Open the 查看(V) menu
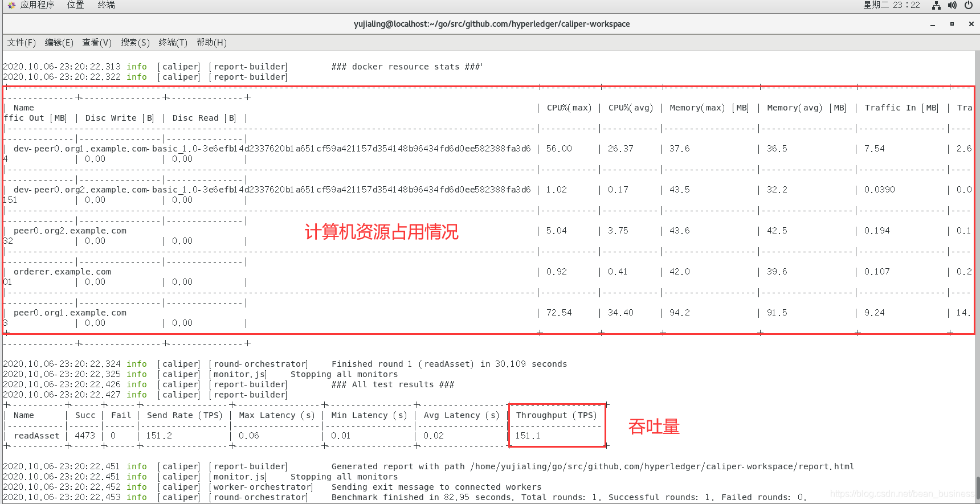The height and width of the screenshot is (504, 980). (97, 43)
